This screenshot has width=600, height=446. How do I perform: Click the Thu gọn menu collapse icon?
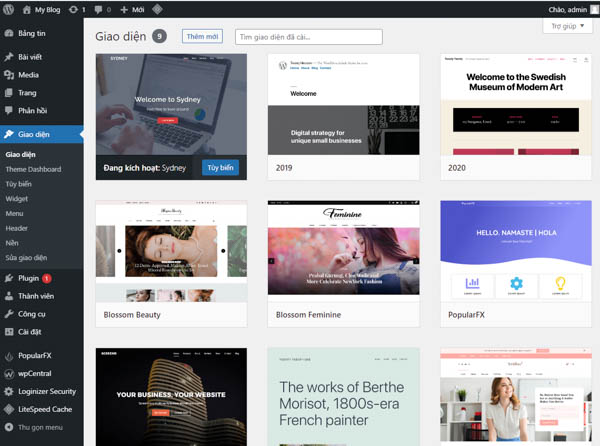point(9,427)
